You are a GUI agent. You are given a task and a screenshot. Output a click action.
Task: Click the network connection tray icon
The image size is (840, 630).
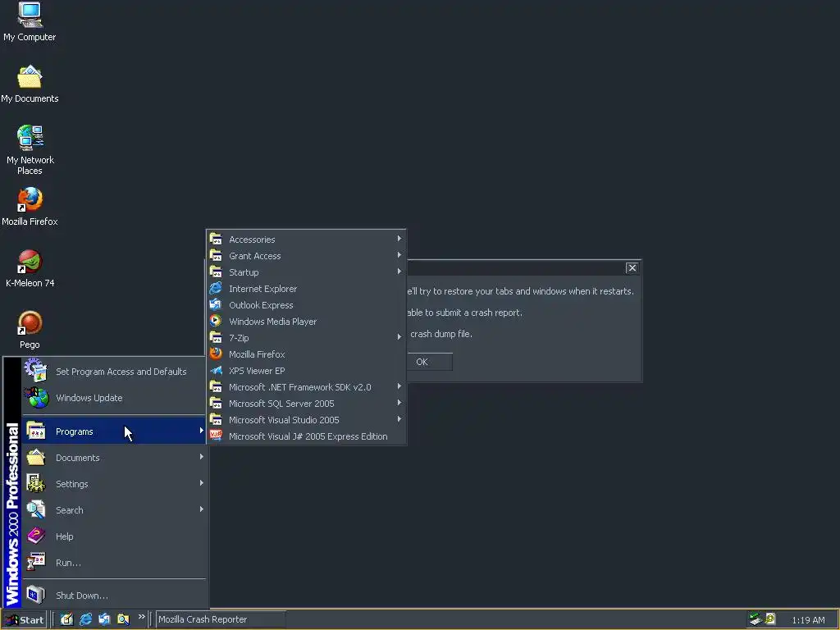pos(756,619)
